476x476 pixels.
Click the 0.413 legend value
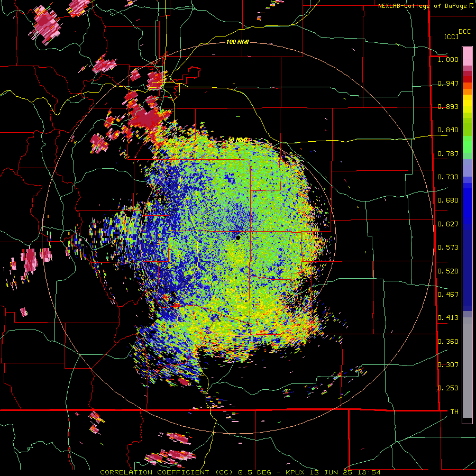[x=448, y=318]
